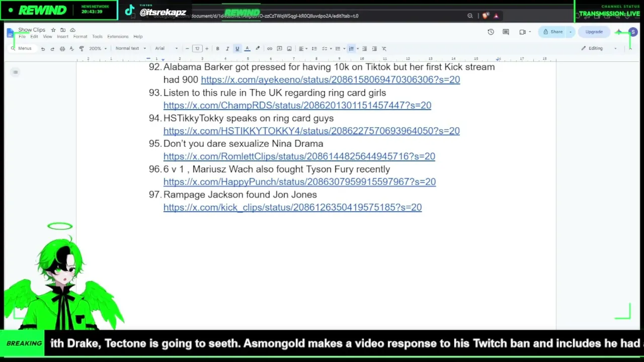This screenshot has height=362, width=644.
Task: Increase indent of the list
Action: tap(374, 49)
